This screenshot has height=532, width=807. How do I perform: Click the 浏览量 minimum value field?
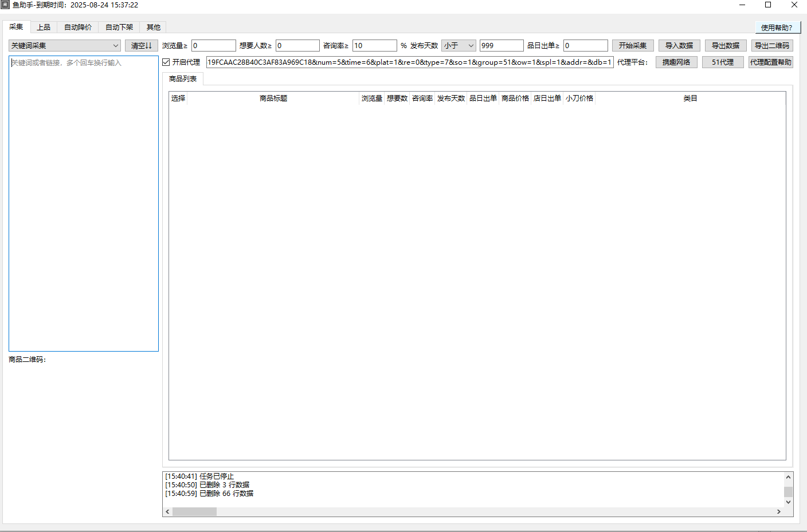coord(213,46)
